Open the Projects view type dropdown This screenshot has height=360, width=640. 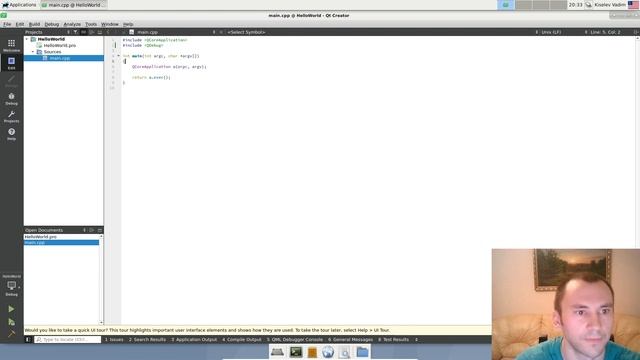pos(68,32)
